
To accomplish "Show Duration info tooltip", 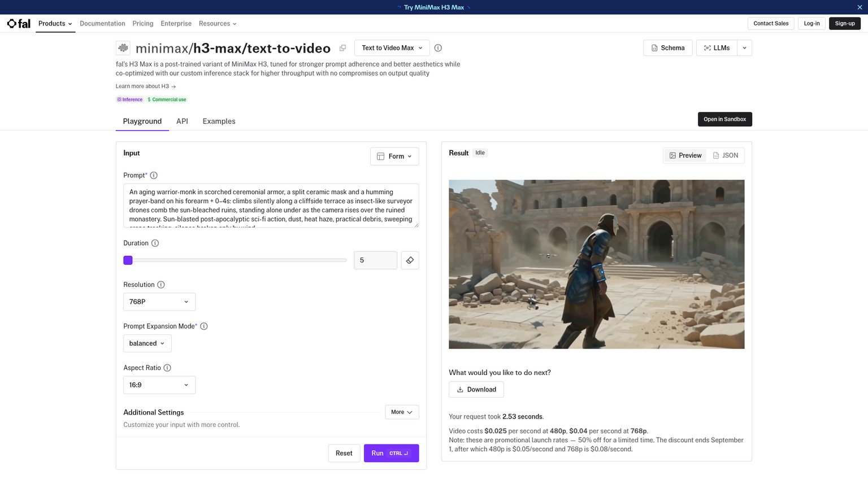I will [x=155, y=243].
